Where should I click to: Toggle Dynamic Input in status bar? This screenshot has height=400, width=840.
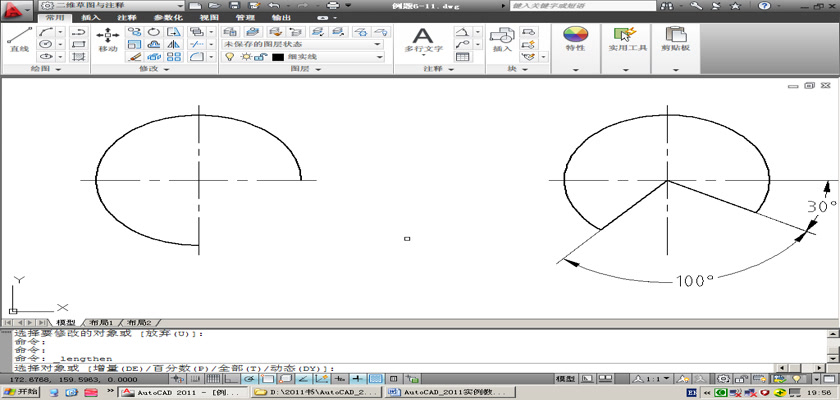[340, 379]
